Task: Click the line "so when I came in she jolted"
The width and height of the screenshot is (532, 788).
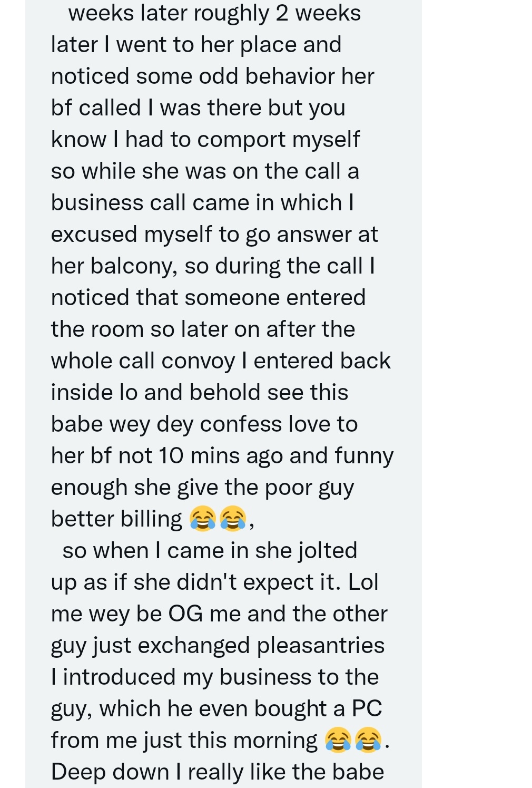Action: tap(210, 550)
